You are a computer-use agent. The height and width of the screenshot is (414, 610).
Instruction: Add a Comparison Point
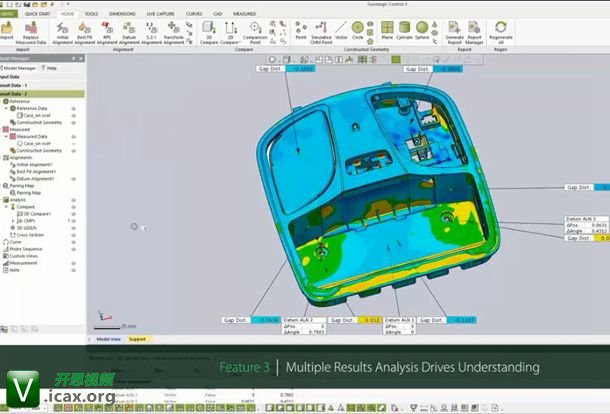(255, 33)
